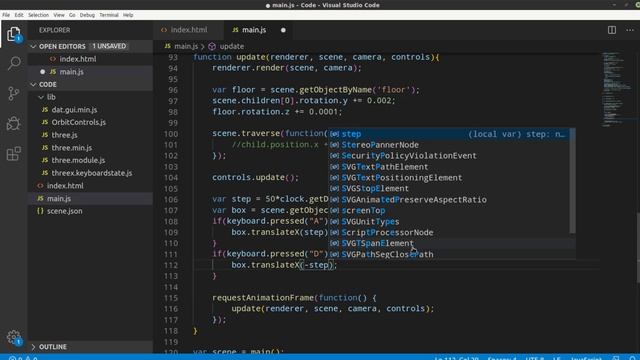Open the Source Control view icon
Image resolution: width=640 pixels, height=360 pixels.
tap(13, 93)
